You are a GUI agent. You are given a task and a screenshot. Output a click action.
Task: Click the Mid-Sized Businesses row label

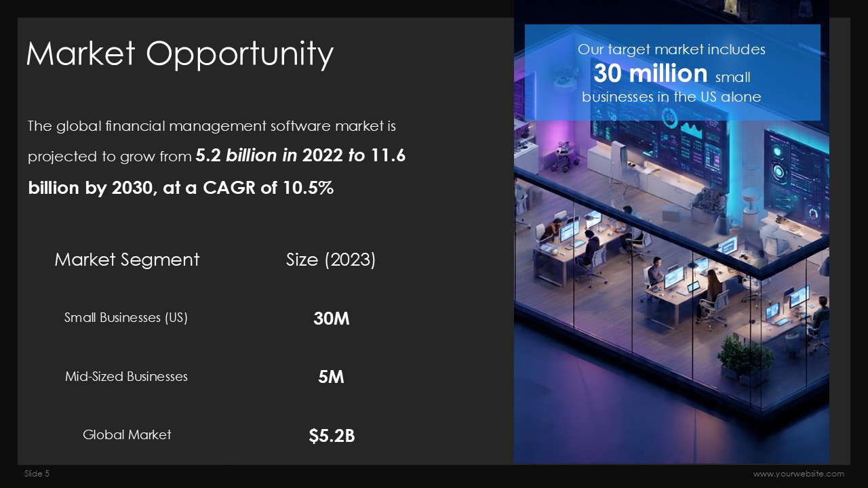coord(126,376)
